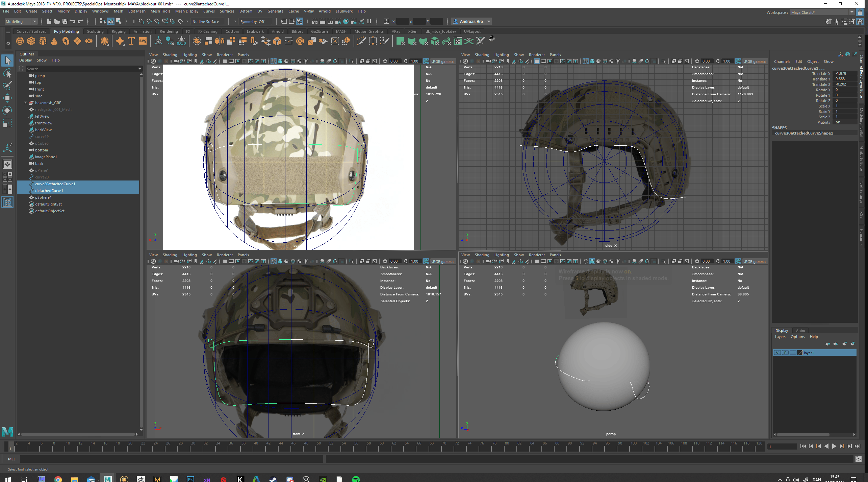Screen dimensions: 868x482
Task: Expand the basemesh_GRP node
Action: (x=25, y=103)
